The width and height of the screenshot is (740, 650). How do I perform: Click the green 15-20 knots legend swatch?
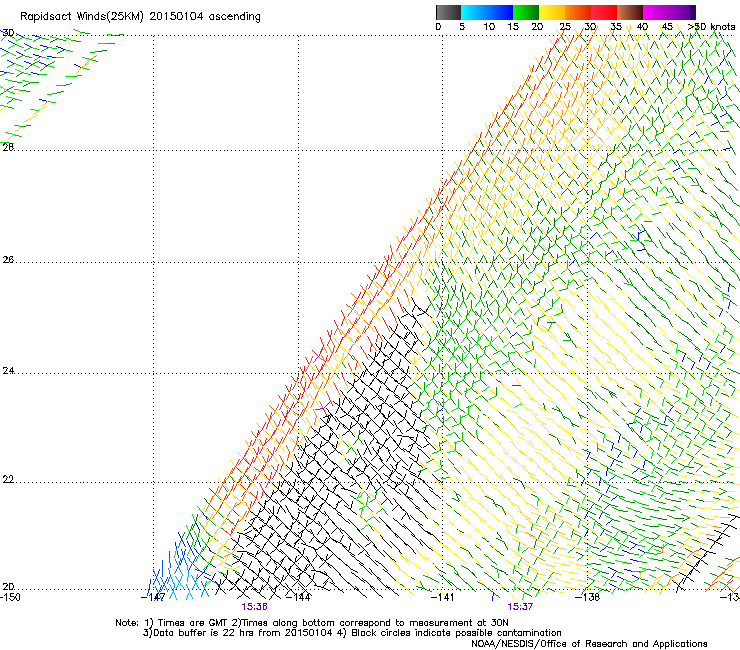pos(526,12)
